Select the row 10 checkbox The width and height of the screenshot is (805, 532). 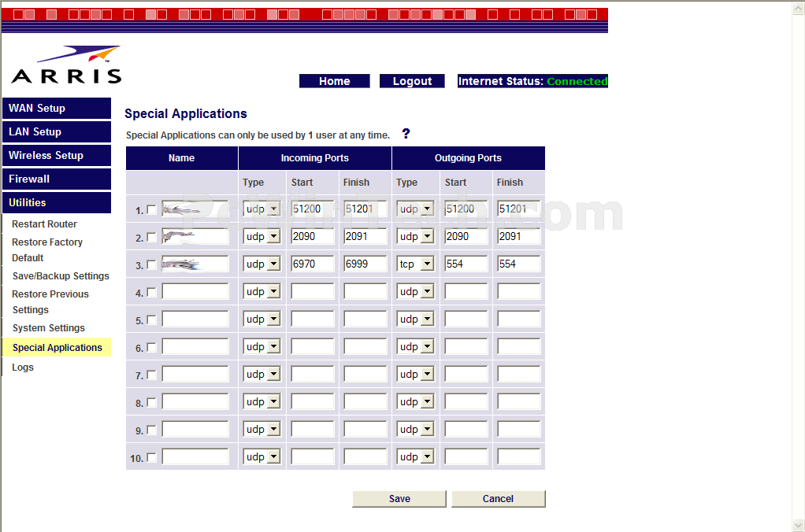coord(151,457)
